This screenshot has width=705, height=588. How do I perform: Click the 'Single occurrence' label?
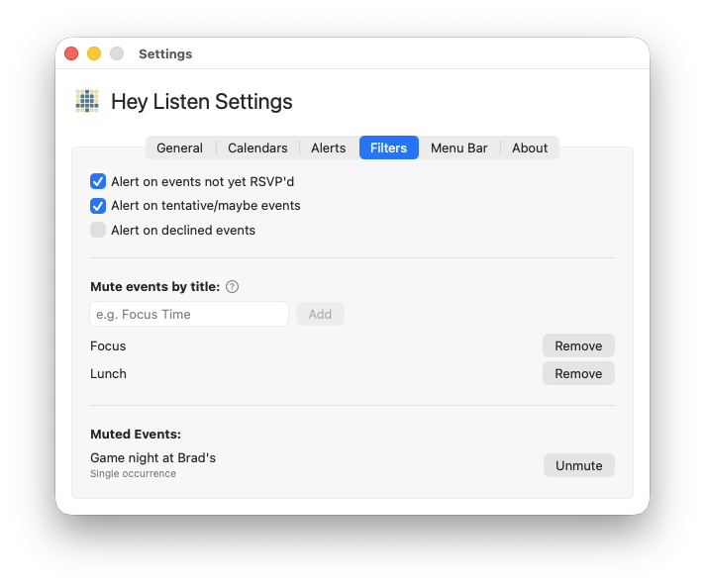point(133,474)
